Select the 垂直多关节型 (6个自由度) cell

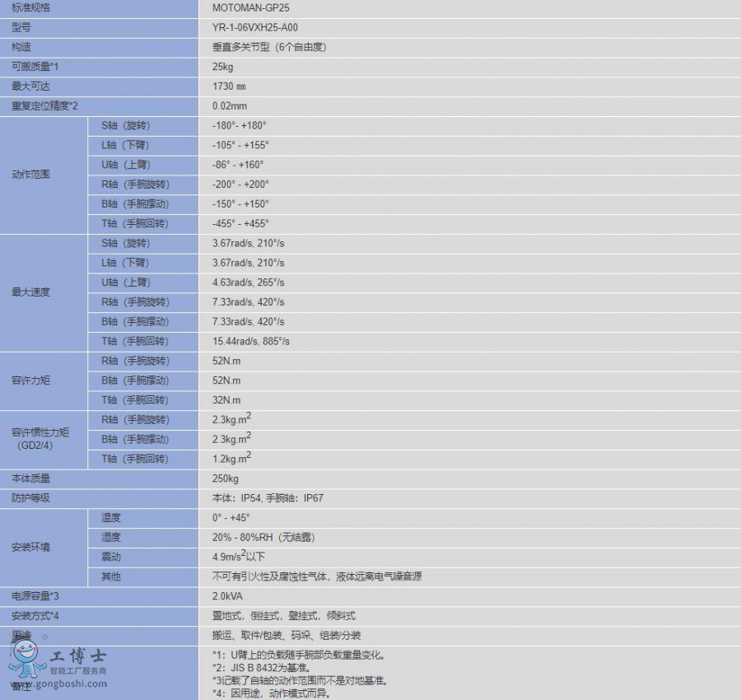[269, 47]
